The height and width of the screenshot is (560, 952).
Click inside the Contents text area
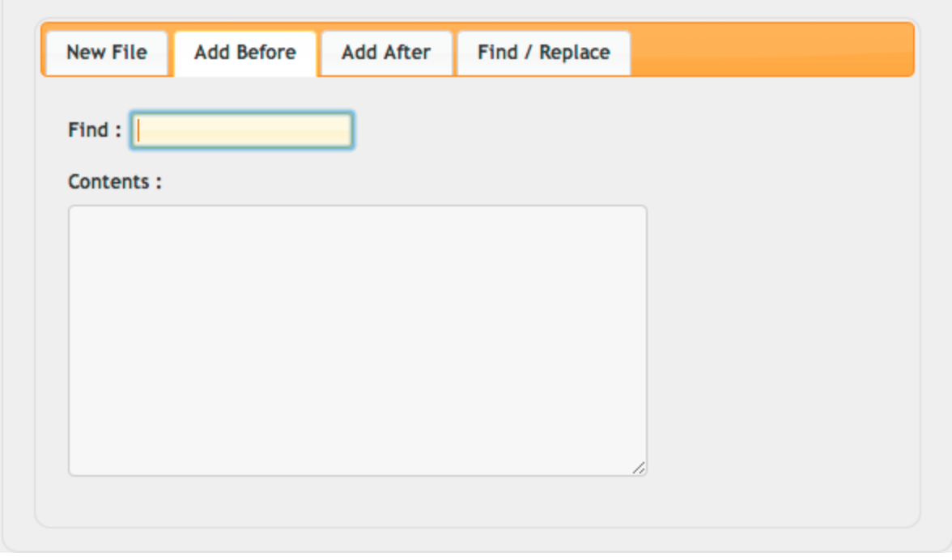point(358,341)
